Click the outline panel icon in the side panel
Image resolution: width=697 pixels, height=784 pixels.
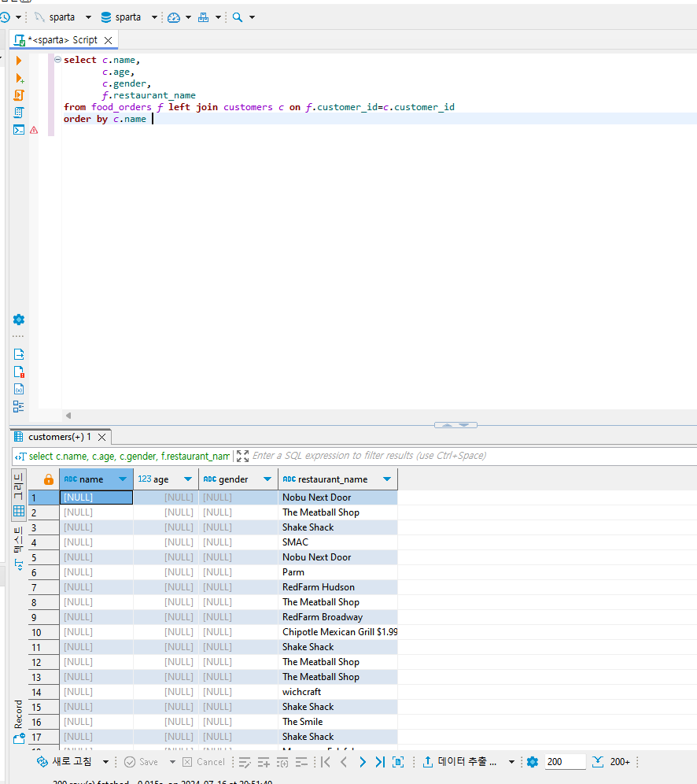(x=18, y=406)
